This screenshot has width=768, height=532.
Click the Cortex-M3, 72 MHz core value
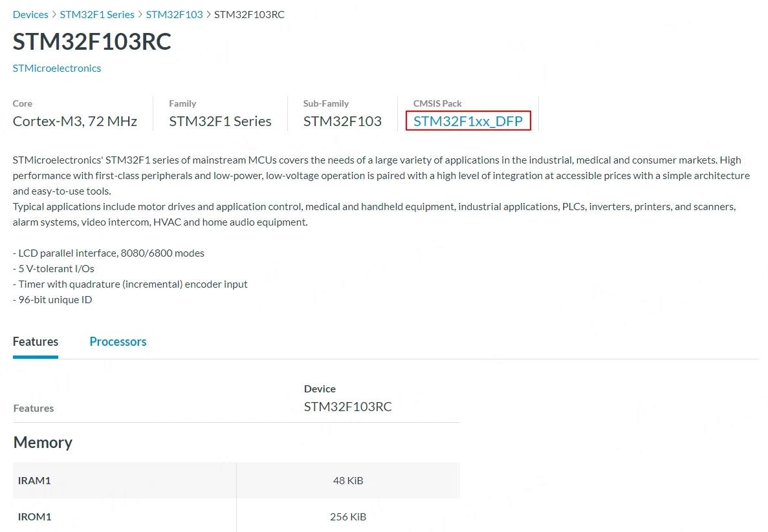point(75,121)
